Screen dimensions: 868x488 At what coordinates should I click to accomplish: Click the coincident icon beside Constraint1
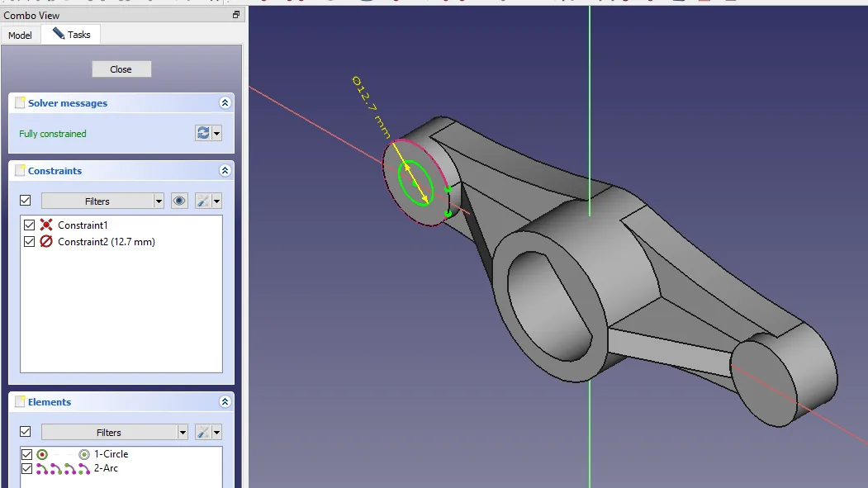46,225
